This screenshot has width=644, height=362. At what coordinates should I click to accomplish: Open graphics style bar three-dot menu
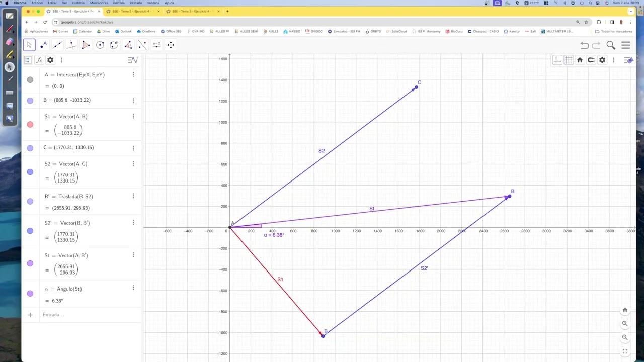[x=613, y=60]
